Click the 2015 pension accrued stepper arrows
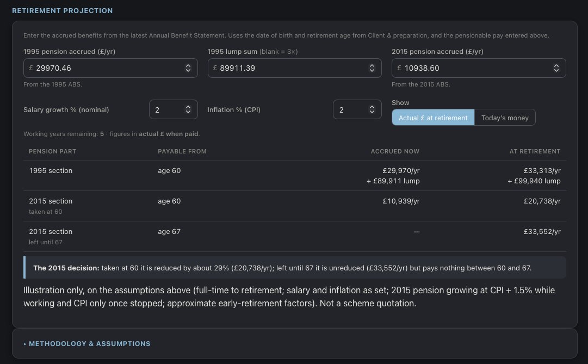Screen dimensions: 588x364 coord(556,68)
